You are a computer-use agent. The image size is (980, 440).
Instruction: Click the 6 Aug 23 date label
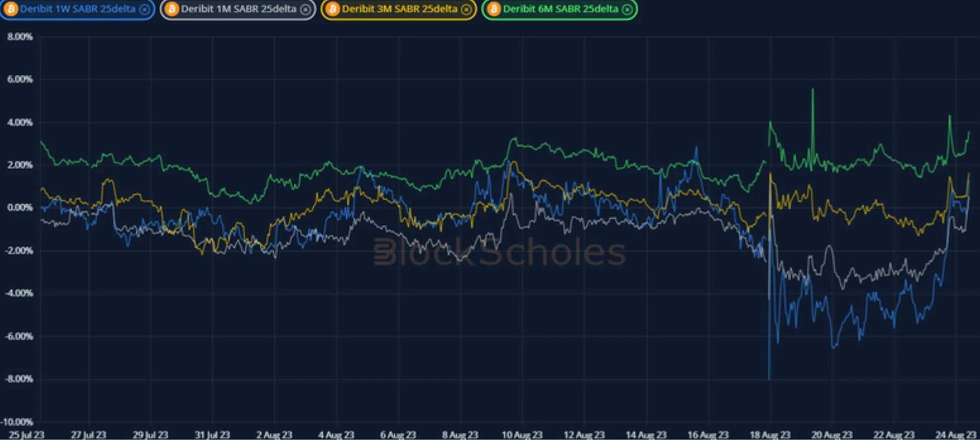tap(398, 435)
